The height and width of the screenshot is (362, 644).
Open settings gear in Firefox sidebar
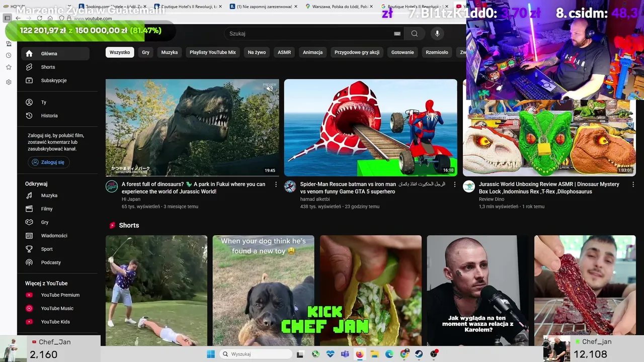(9, 82)
